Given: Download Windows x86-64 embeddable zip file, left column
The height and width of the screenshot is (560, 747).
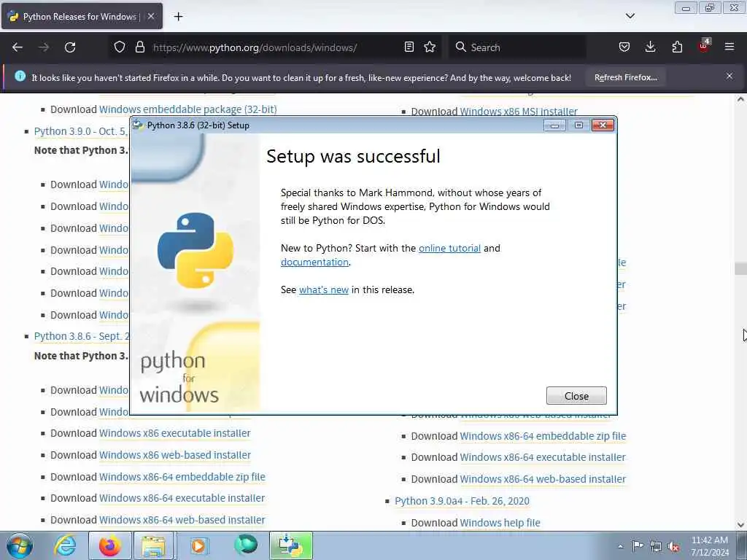Looking at the screenshot, I should click(182, 477).
